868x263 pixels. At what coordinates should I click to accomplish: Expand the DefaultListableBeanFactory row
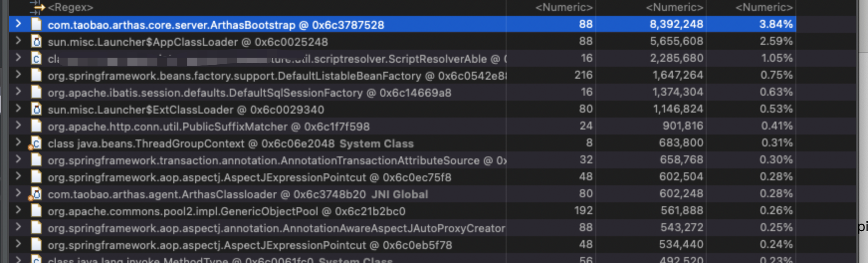(18, 75)
